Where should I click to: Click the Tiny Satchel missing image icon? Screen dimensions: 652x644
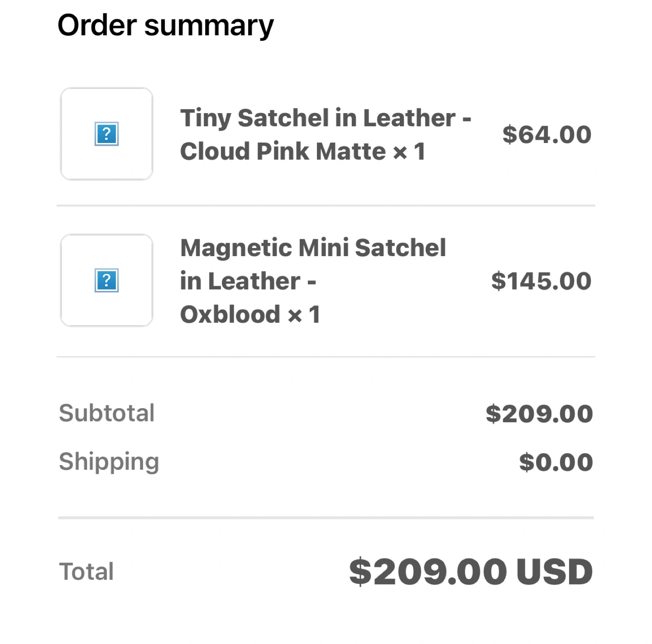(x=106, y=134)
